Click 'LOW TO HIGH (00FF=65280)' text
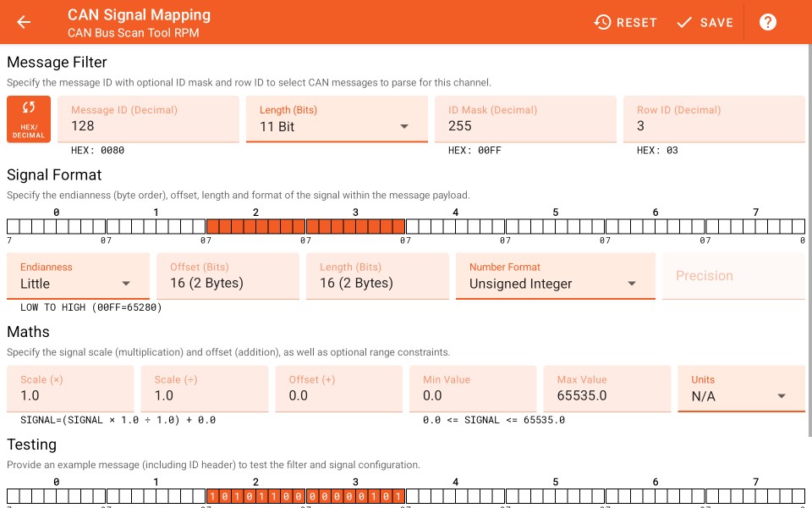This screenshot has width=812, height=508. point(91,307)
